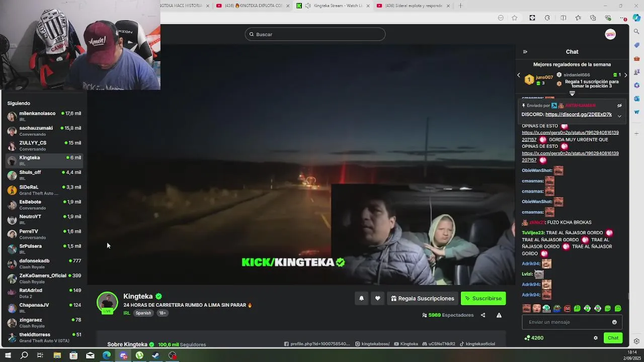Add page to favorites star icon
The height and width of the screenshot is (362, 644).
click(x=514, y=18)
